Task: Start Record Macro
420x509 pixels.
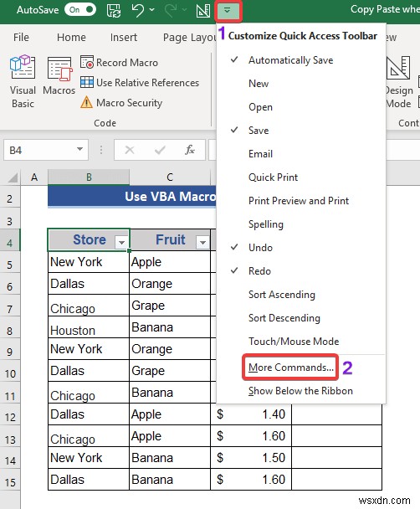Action: 119,62
